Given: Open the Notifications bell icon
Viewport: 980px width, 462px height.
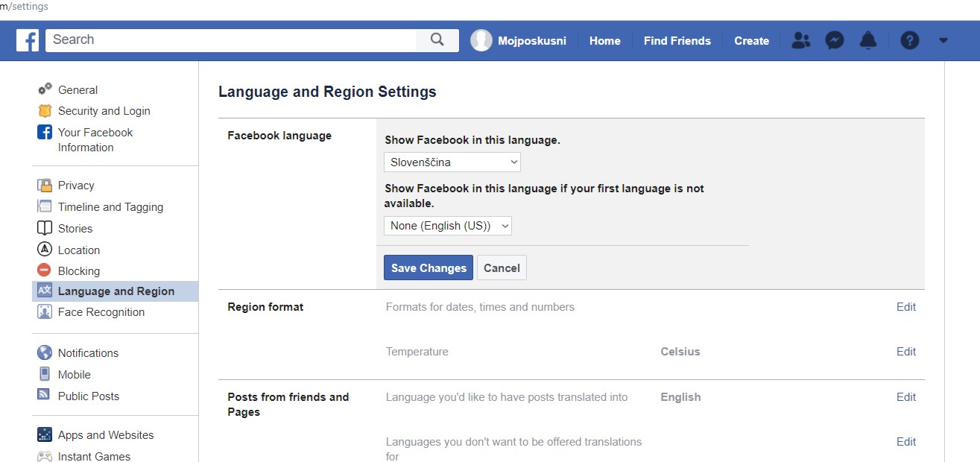Looking at the screenshot, I should [868, 41].
